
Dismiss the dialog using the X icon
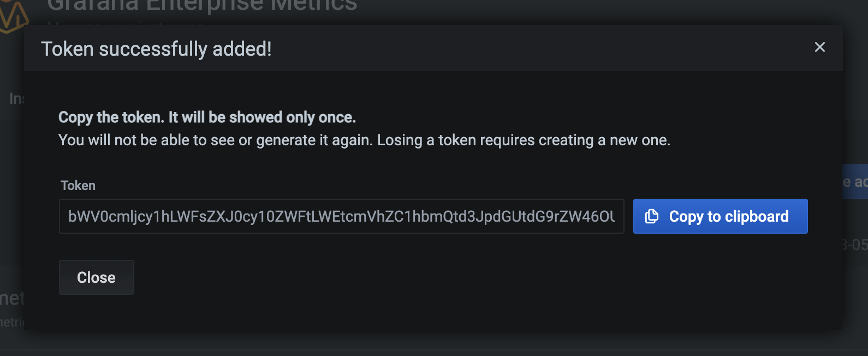pyautogui.click(x=819, y=48)
